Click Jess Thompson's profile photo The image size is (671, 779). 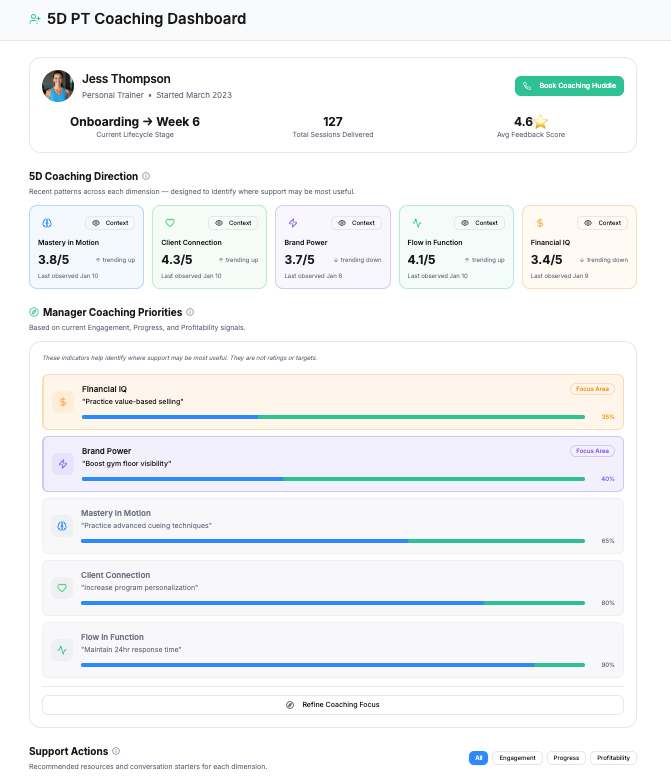point(58,86)
